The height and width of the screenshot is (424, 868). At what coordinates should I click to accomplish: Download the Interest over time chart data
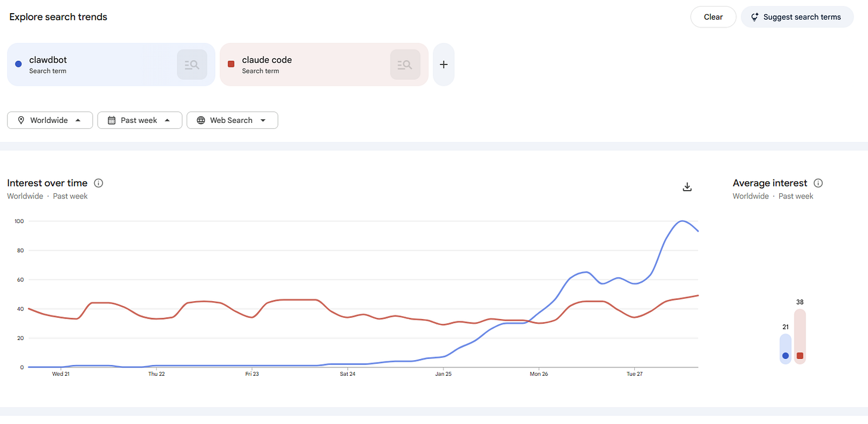tap(687, 187)
